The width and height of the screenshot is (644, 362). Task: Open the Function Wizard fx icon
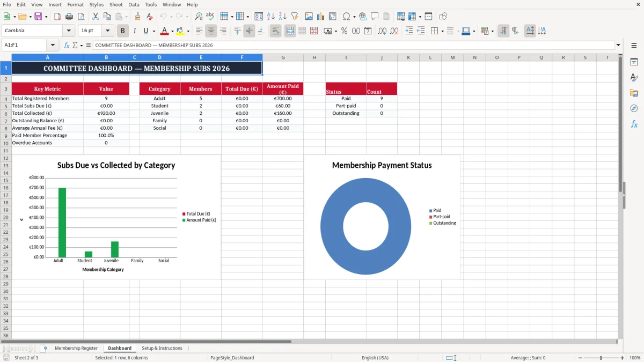tap(67, 45)
